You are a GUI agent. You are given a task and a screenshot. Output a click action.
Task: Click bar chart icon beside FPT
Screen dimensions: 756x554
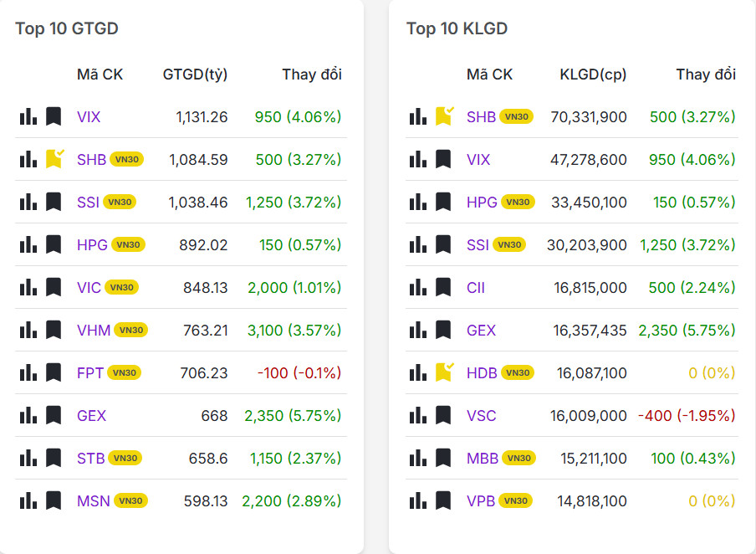(28, 372)
